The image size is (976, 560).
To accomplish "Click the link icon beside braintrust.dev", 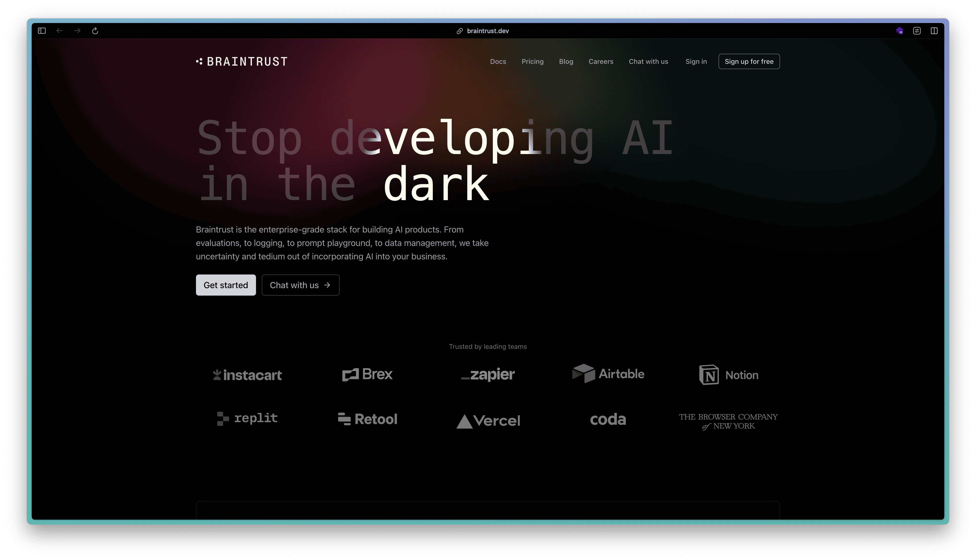I will (459, 31).
